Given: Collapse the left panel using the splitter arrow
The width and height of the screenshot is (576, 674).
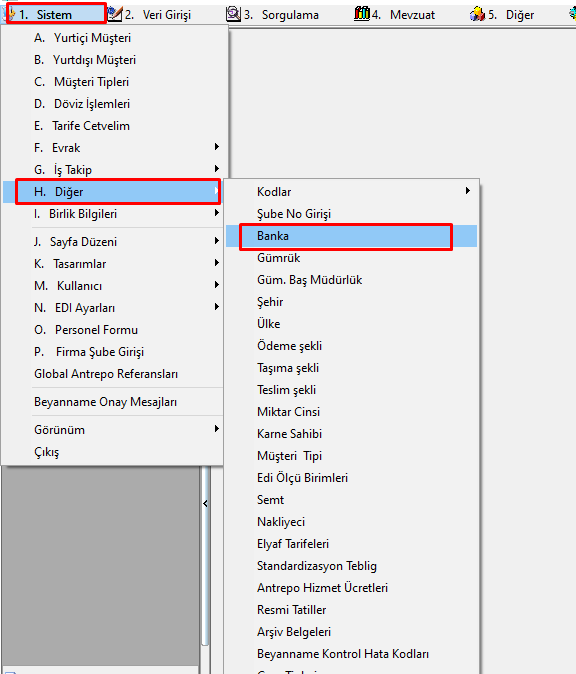Looking at the screenshot, I should tap(205, 503).
